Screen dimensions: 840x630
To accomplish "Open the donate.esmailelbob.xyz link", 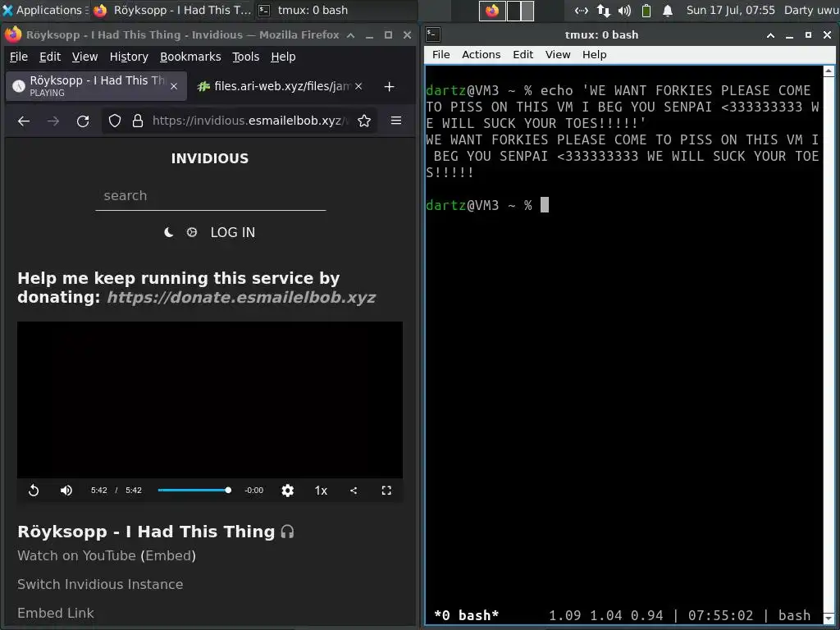I will (x=241, y=297).
